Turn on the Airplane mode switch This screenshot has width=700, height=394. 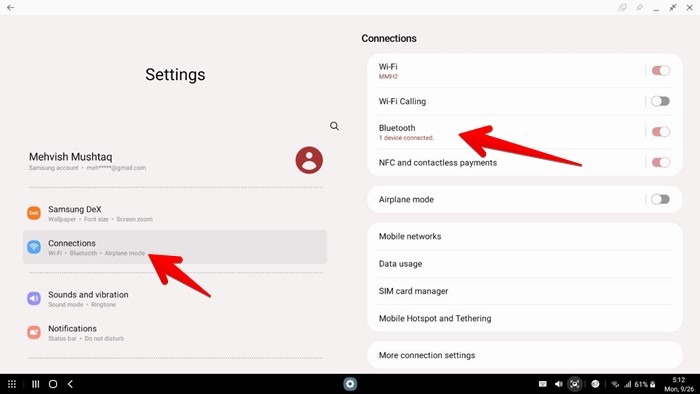tap(661, 199)
